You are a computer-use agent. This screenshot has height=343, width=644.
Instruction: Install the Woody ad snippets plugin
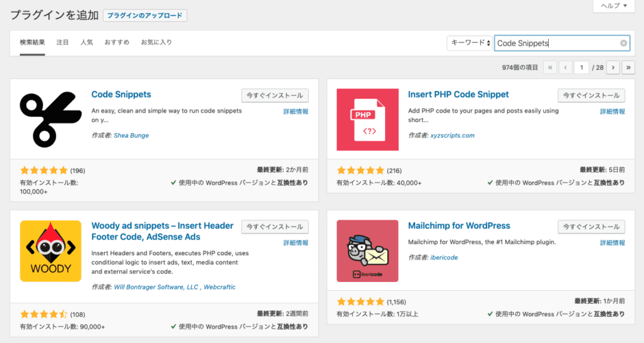(x=275, y=226)
